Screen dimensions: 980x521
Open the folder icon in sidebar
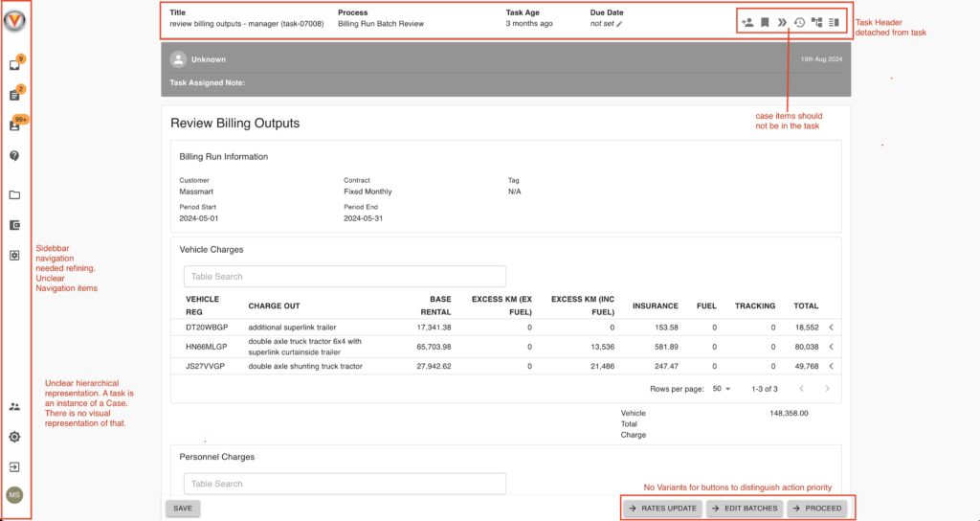pyautogui.click(x=14, y=195)
